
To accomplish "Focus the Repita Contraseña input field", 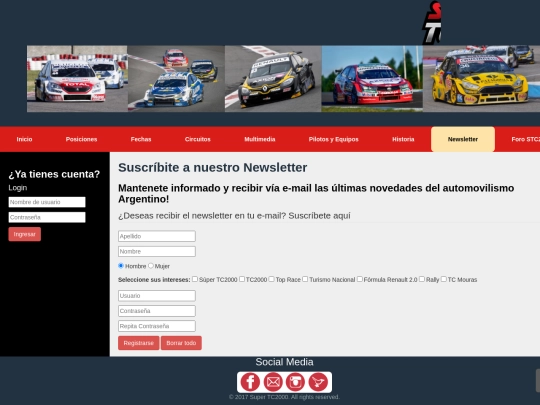I will coord(157,326).
